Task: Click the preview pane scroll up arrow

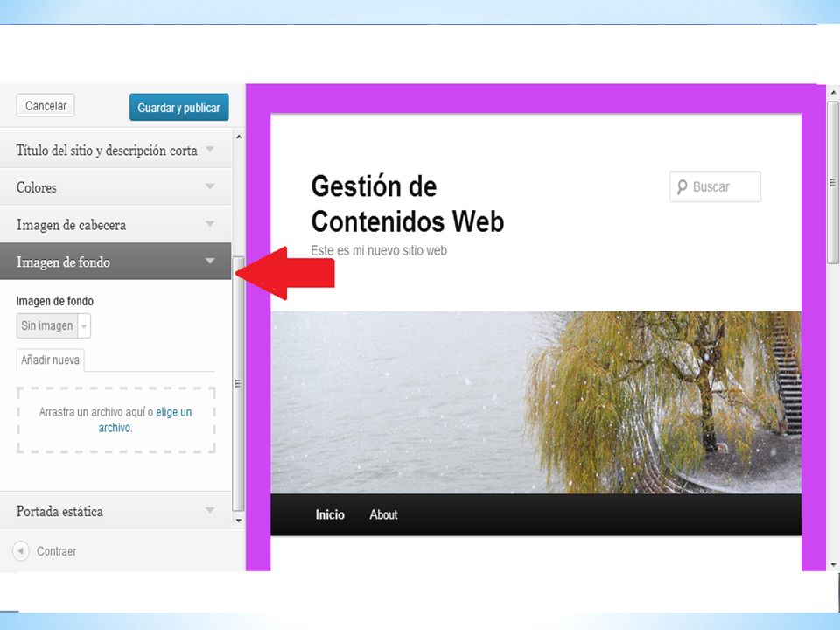Action: 832,93
